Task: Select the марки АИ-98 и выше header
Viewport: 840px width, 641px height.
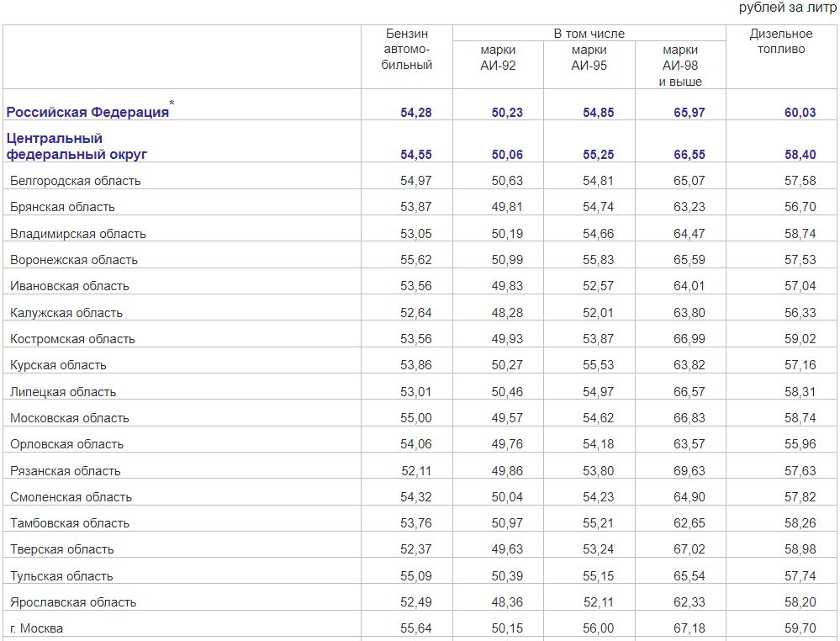Action: [680, 66]
